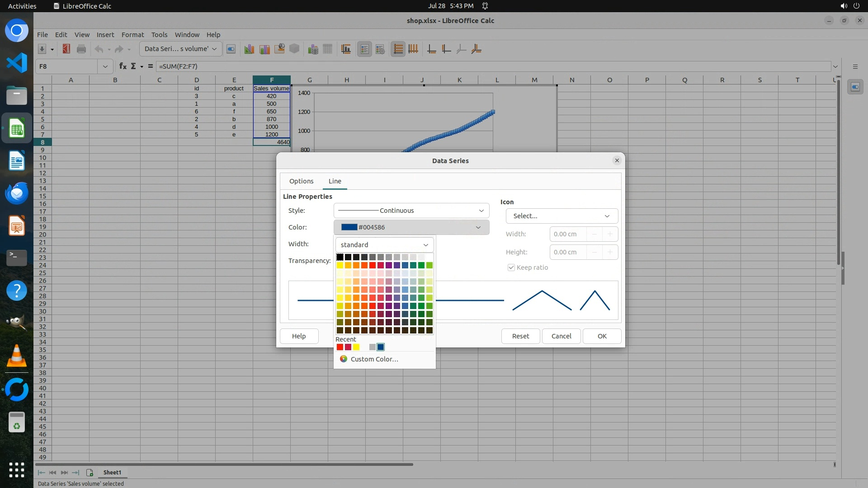
Task: Click the Vertical Grids toolbar icon
Action: (x=413, y=49)
